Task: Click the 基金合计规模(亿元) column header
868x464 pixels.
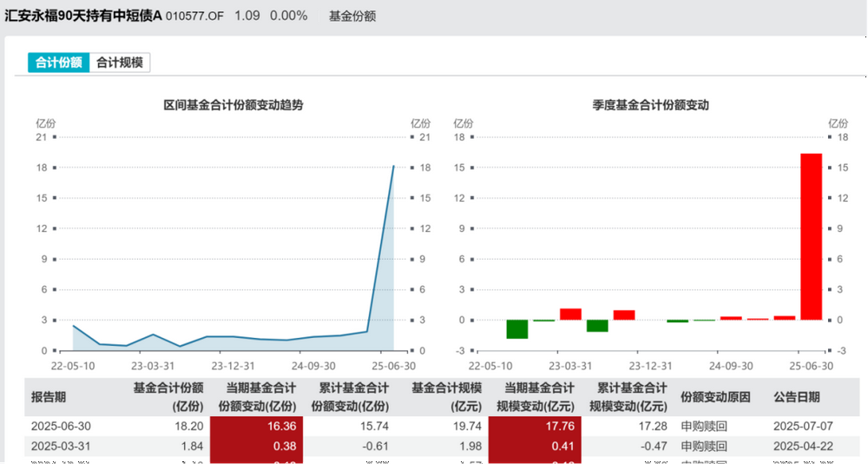Action: click(446, 397)
